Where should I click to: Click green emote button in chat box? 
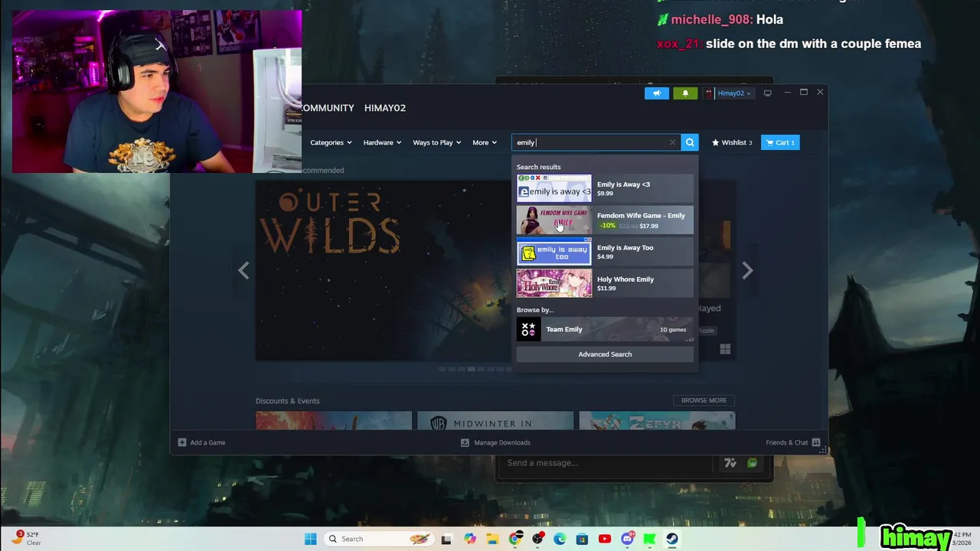pyautogui.click(x=753, y=463)
